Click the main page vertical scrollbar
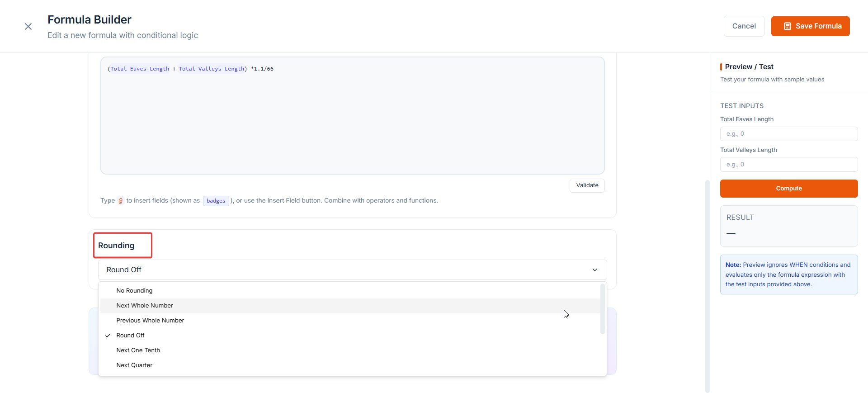868x393 pixels. tap(707, 286)
